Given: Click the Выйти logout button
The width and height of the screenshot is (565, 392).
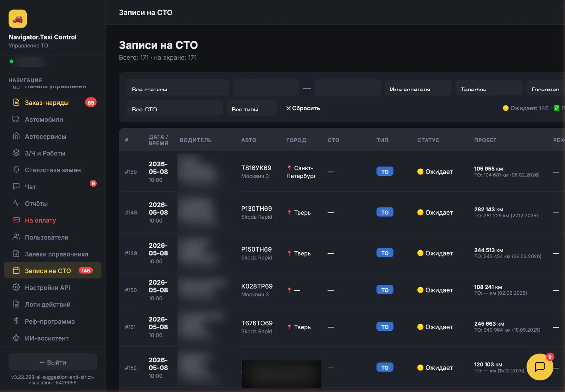Looking at the screenshot, I should 53,362.
